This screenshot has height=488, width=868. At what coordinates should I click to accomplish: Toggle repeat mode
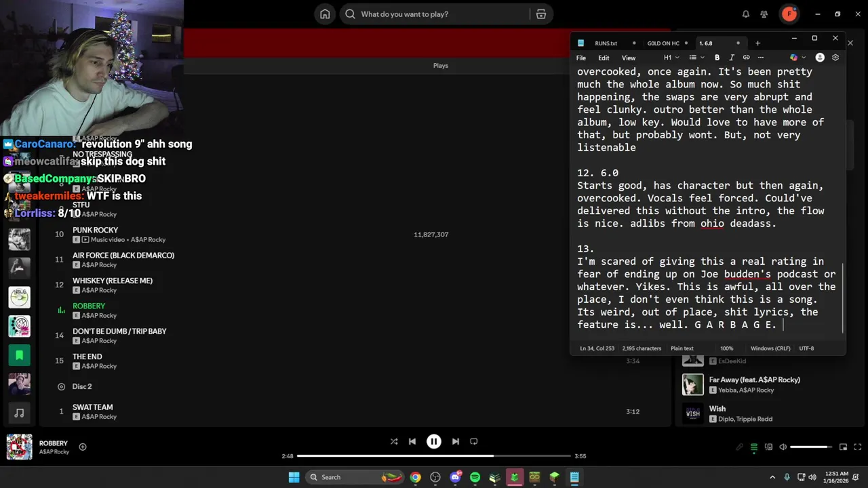click(x=474, y=441)
